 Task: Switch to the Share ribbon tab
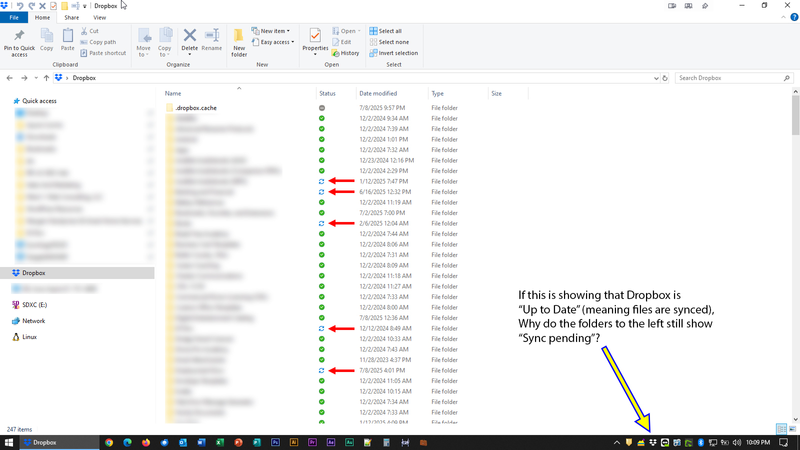pyautogui.click(x=72, y=17)
